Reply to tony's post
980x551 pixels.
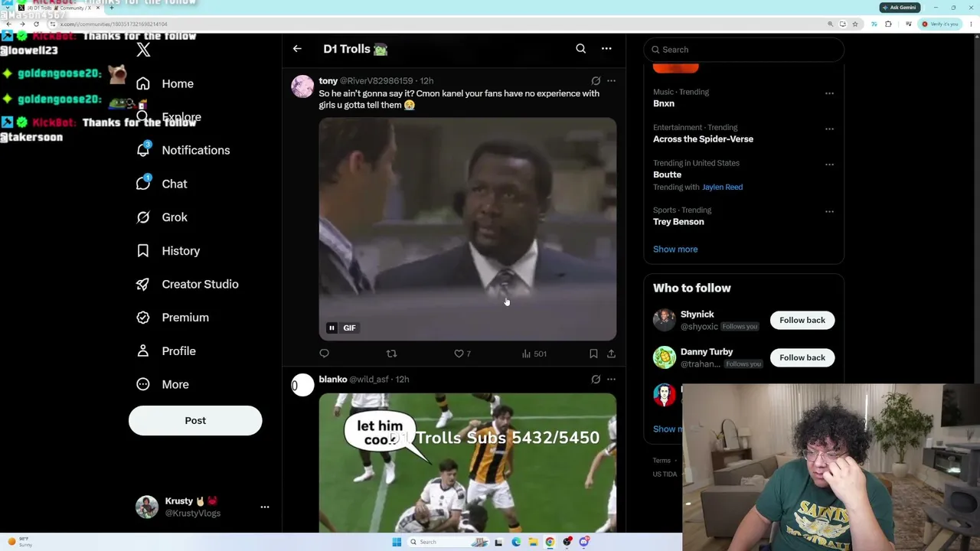point(325,354)
